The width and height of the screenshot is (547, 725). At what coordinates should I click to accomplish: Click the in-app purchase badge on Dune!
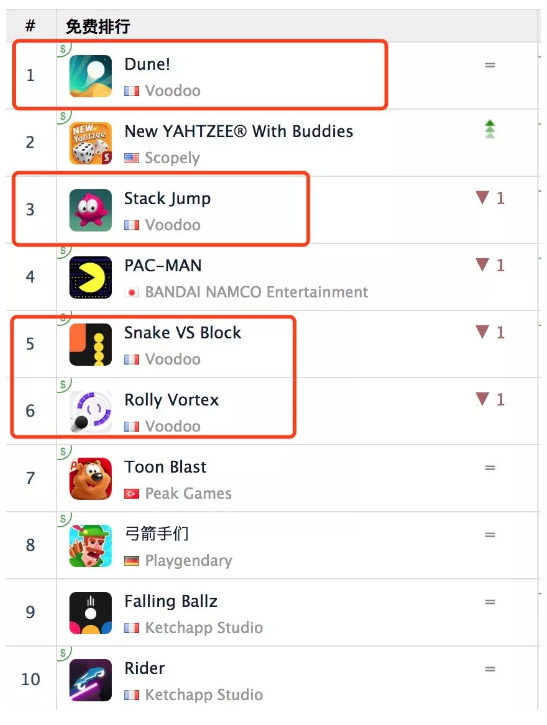[64, 49]
